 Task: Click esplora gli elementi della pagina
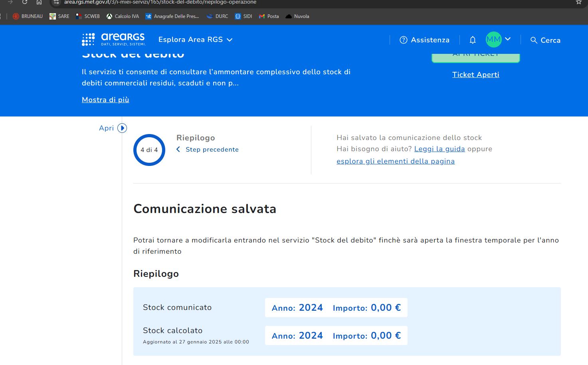tap(396, 161)
